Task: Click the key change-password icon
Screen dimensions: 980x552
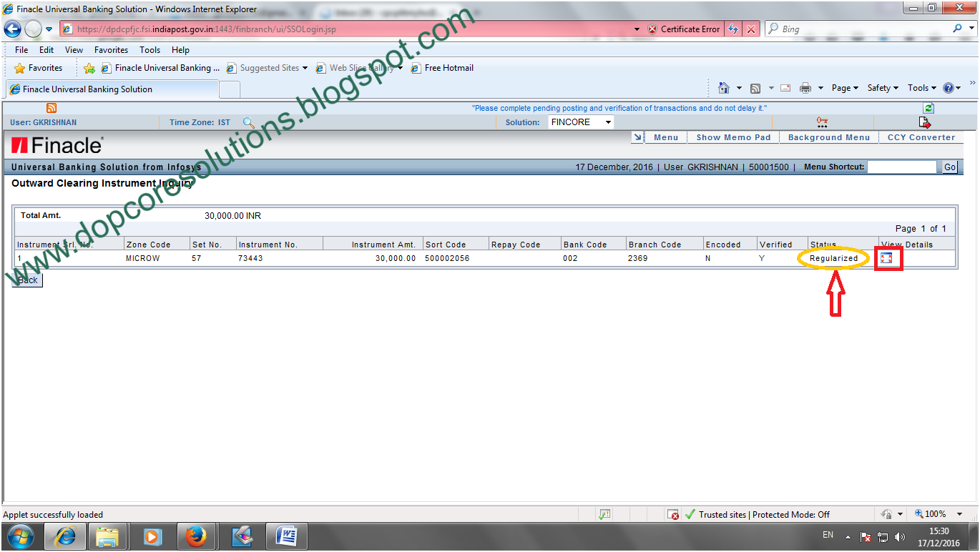Action: (822, 122)
